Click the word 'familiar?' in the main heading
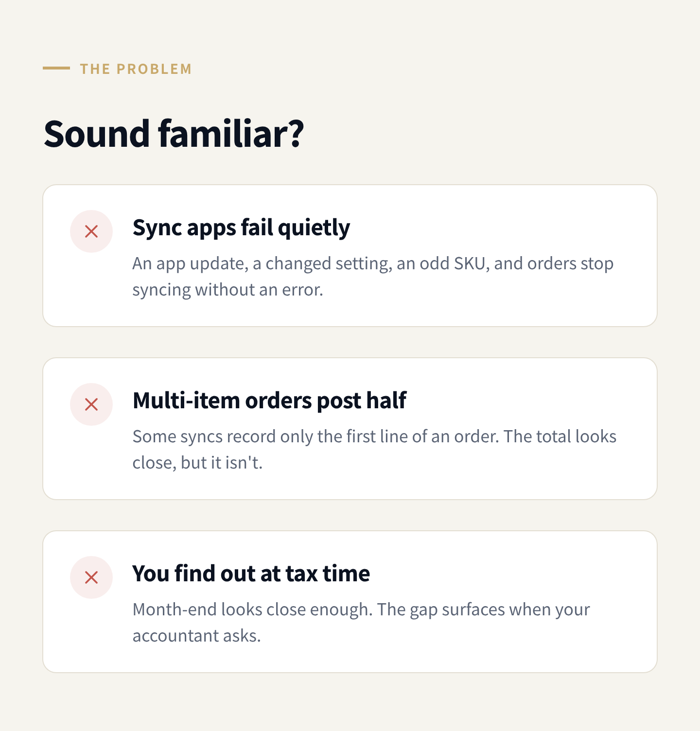700x731 pixels. tap(231, 134)
